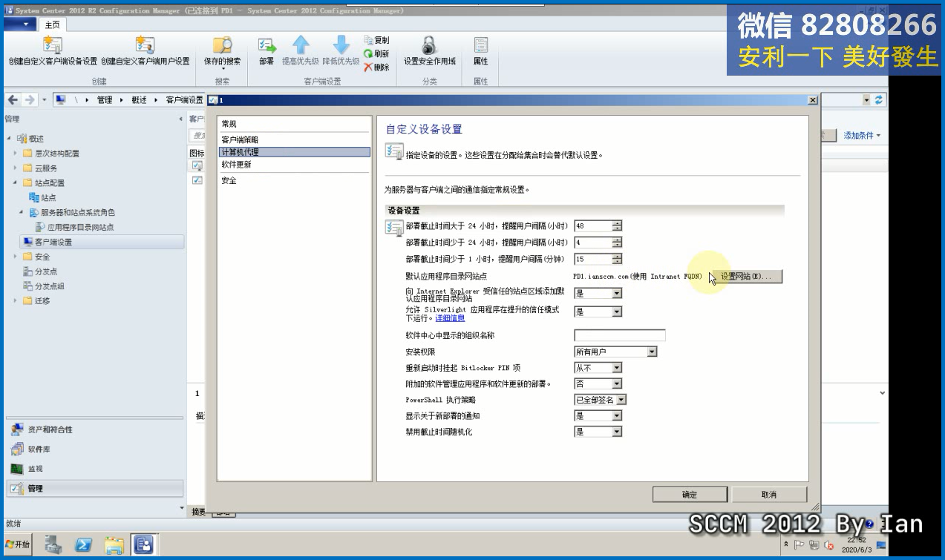Image resolution: width=945 pixels, height=560 pixels.
Task: Expand the 层次结构配置 folder arrow
Action: [16, 154]
